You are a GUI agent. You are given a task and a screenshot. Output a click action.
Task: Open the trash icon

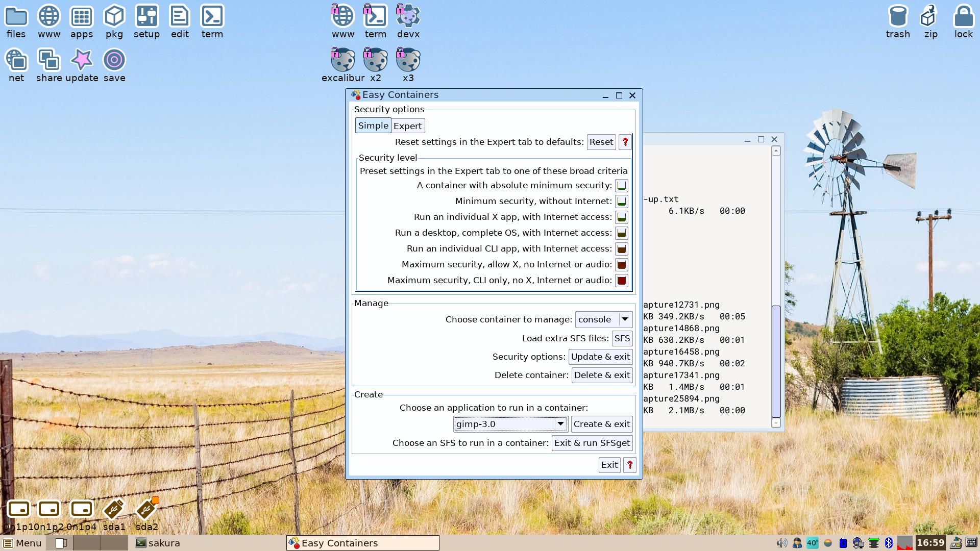pyautogui.click(x=898, y=21)
